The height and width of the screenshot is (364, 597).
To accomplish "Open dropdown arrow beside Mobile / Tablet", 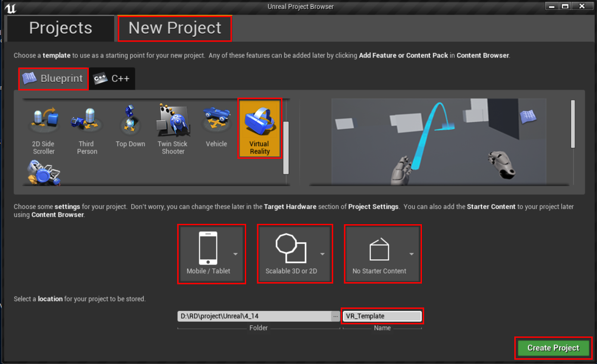I will [x=235, y=254].
